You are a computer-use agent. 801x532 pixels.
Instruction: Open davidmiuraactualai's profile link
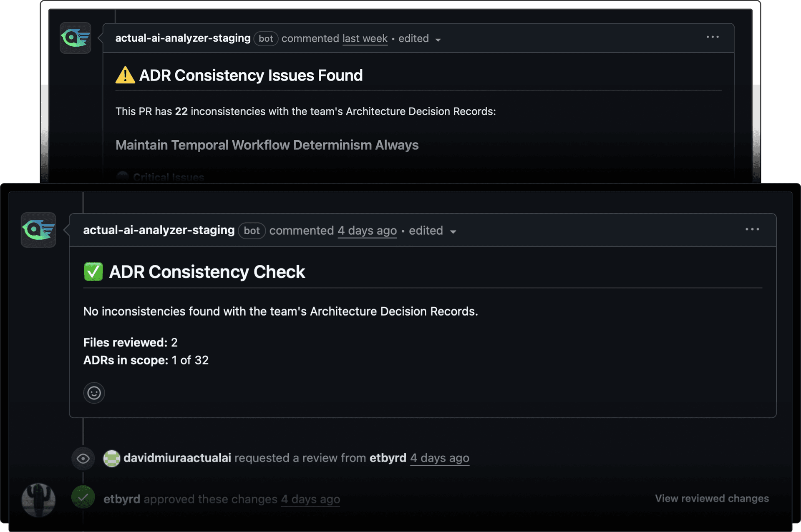177,458
